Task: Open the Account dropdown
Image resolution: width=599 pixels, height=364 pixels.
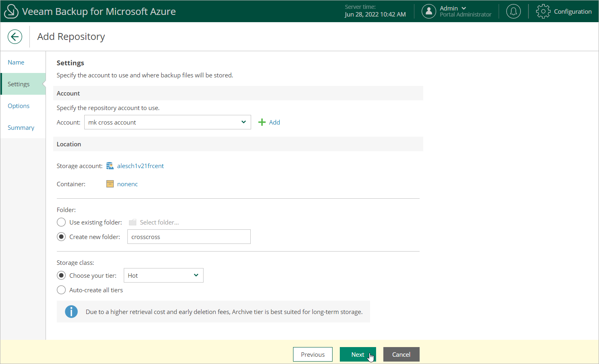Action: click(x=168, y=122)
